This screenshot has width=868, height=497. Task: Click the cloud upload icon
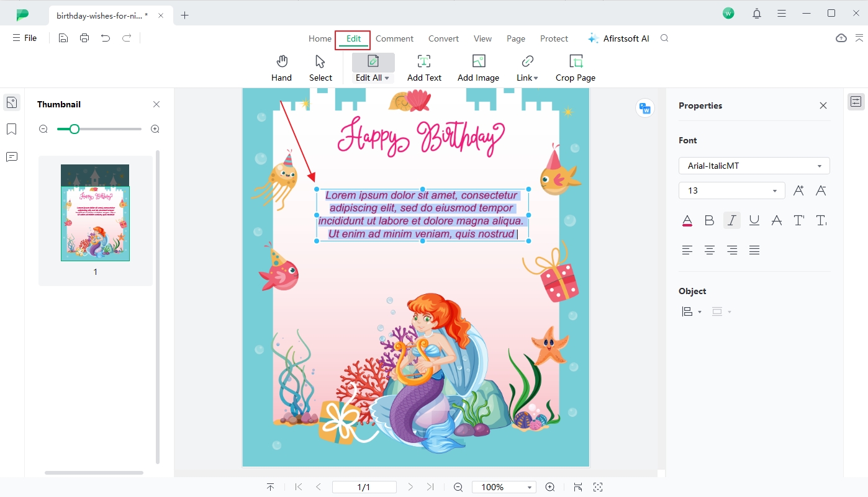coord(841,38)
